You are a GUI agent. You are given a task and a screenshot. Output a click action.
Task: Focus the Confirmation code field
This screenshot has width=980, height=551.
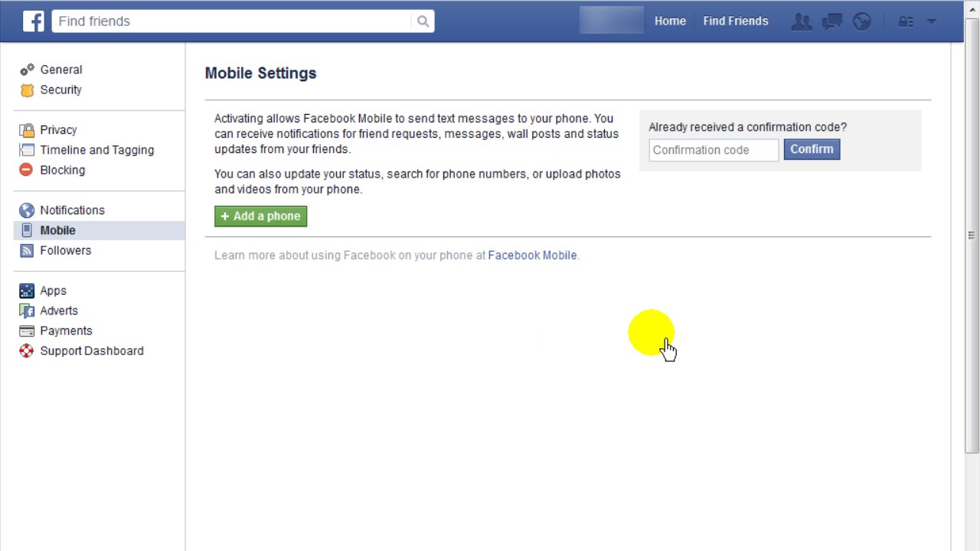(x=714, y=150)
